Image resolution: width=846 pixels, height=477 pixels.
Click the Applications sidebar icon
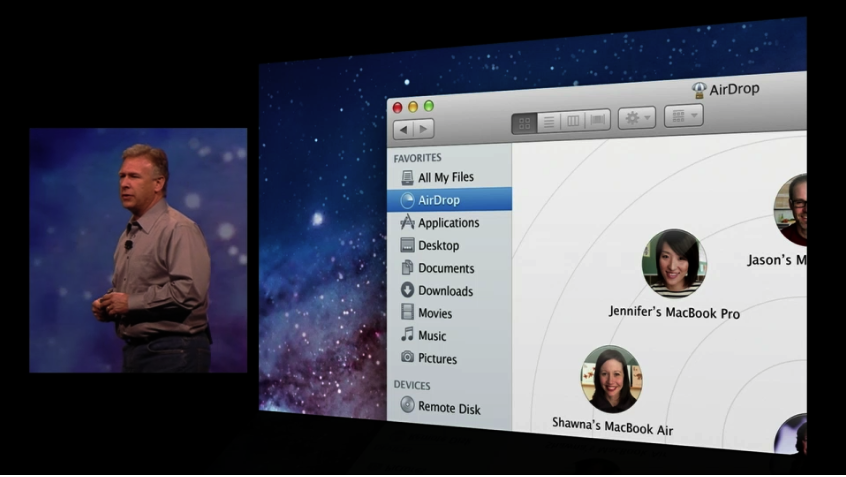tap(407, 222)
